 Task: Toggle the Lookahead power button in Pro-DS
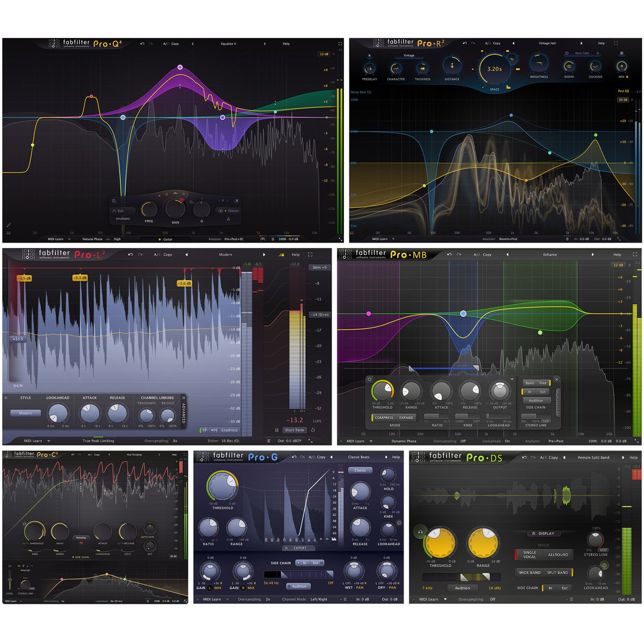[604, 565]
